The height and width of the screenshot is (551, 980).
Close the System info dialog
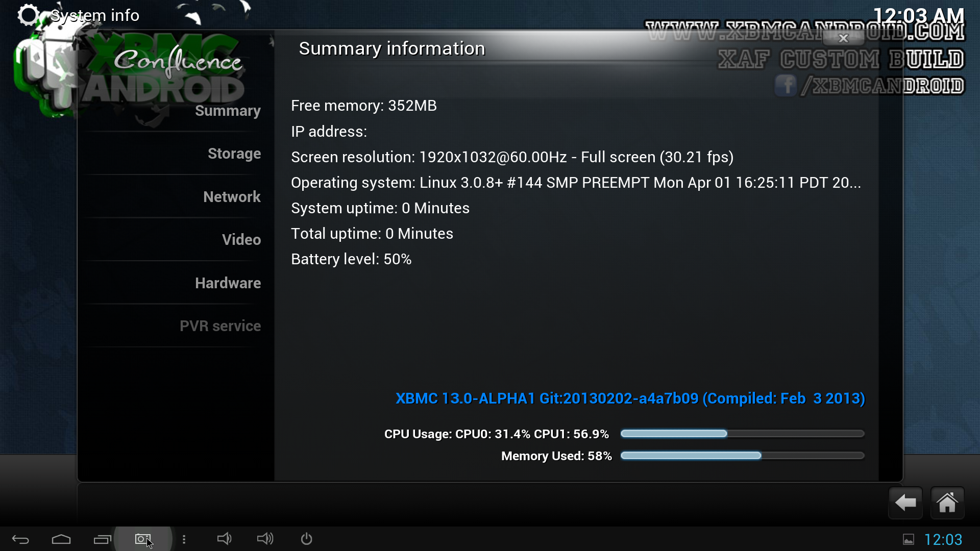click(x=844, y=38)
